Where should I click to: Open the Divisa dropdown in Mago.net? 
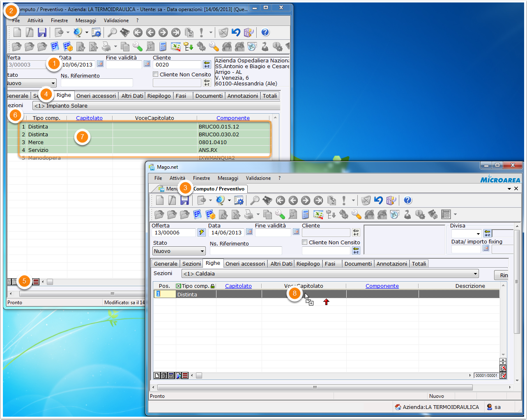click(478, 234)
